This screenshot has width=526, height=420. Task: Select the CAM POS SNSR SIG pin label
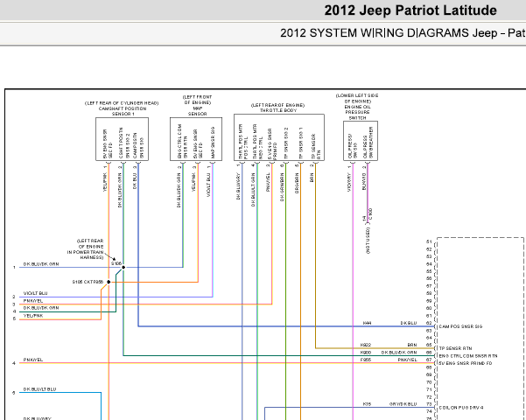460,326
